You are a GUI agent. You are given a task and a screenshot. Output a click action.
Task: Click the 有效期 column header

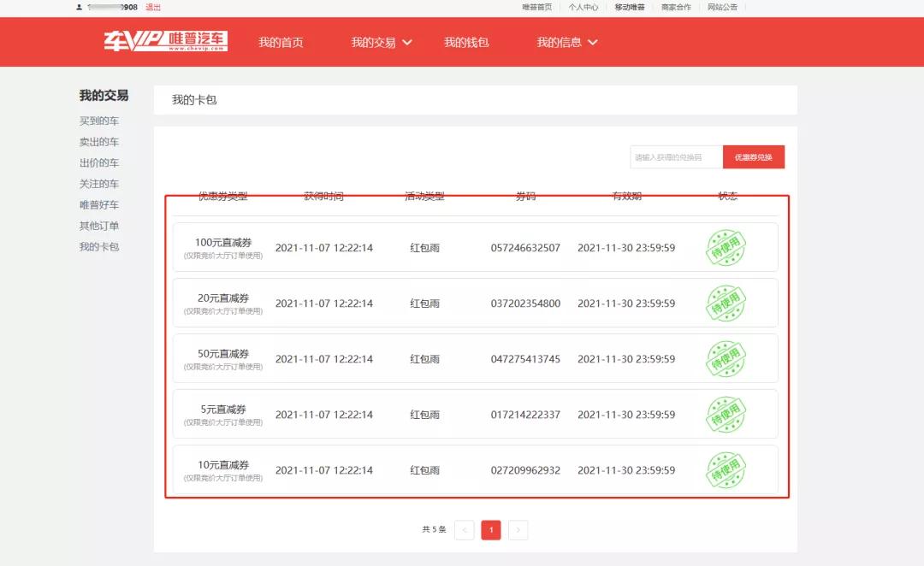tap(626, 196)
